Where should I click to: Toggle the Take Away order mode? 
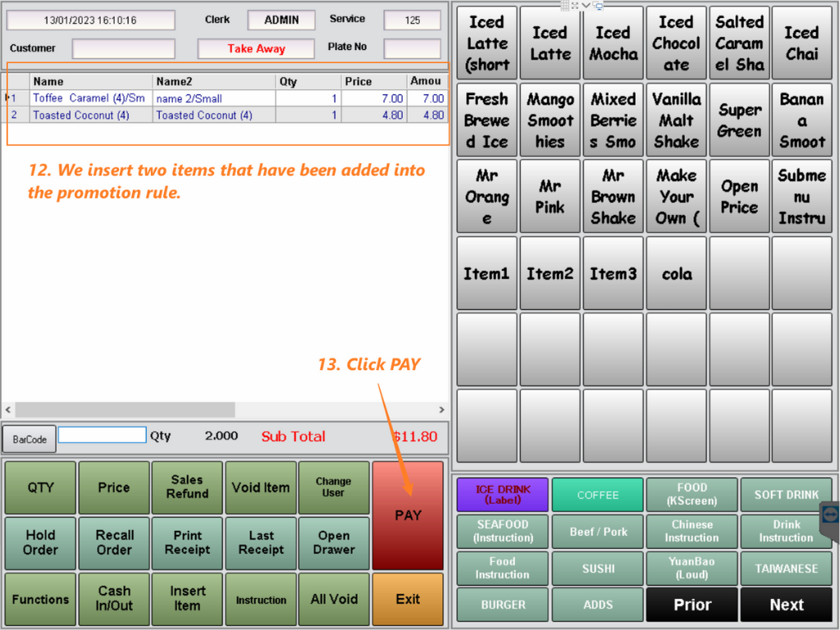click(x=256, y=48)
